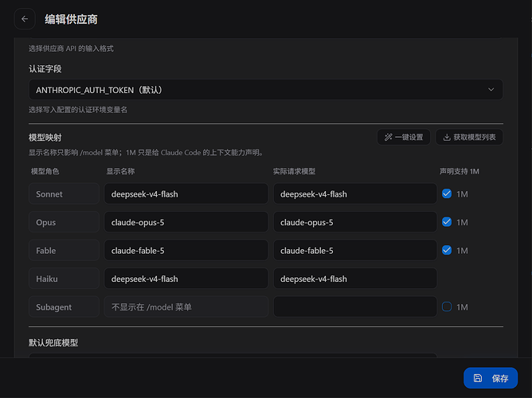
Task: Edit the Opus actual request model field
Action: pos(355,222)
